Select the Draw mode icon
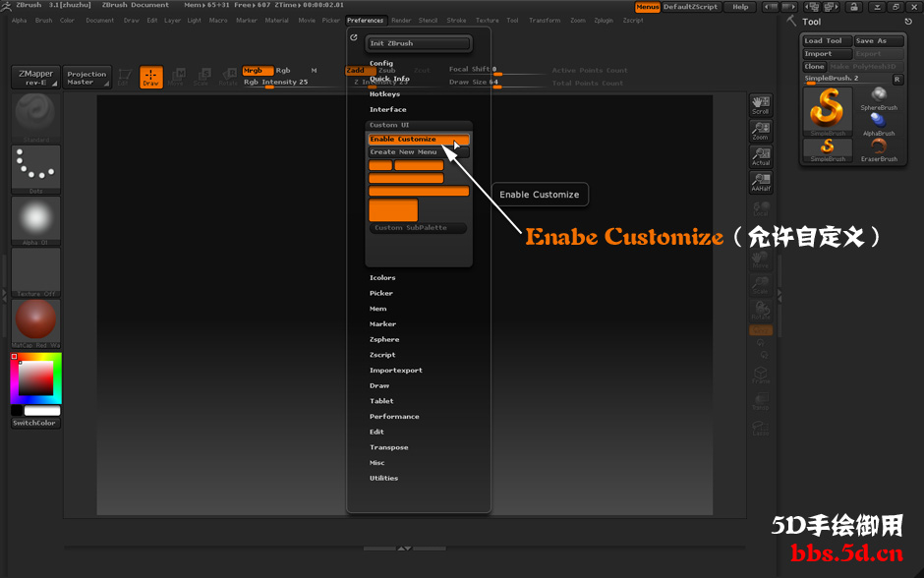924x578 pixels. (x=150, y=77)
